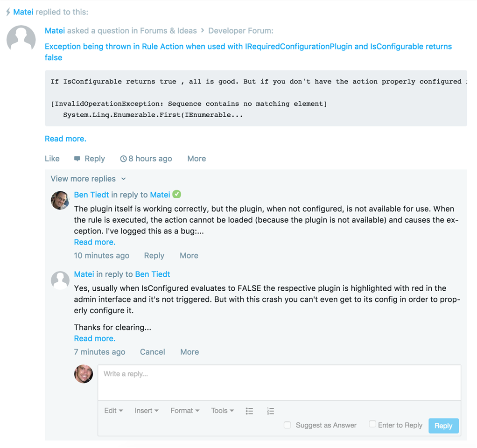Click the bulleted list icon
This screenshot has width=477, height=448.
[x=249, y=411]
